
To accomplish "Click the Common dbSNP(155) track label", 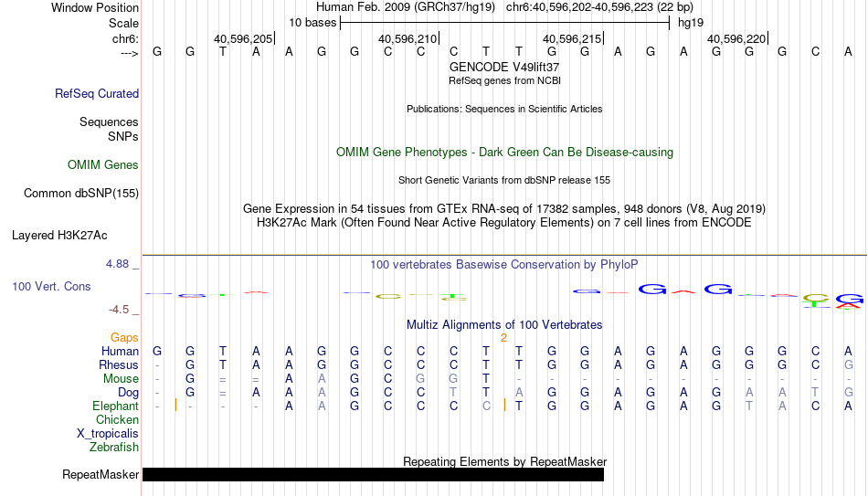I will (81, 194).
